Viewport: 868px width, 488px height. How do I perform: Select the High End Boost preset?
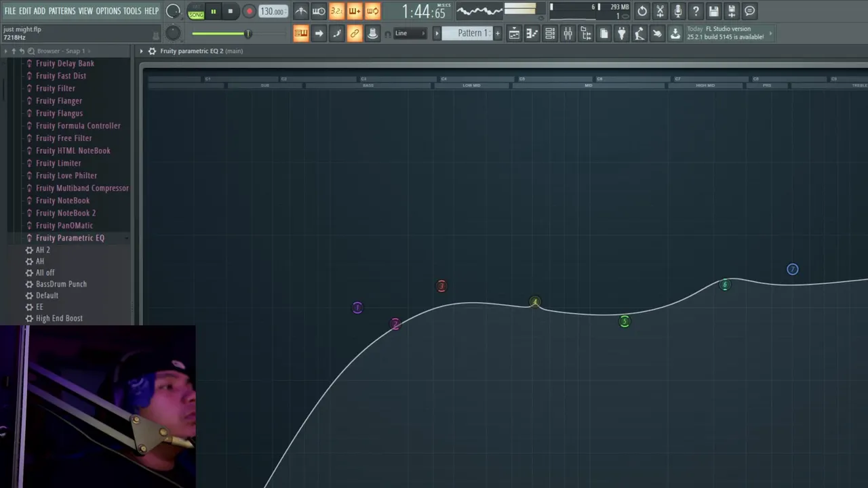(x=59, y=318)
